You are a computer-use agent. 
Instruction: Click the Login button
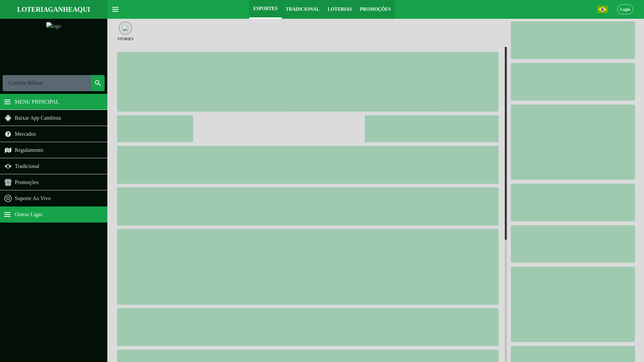pyautogui.click(x=625, y=9)
